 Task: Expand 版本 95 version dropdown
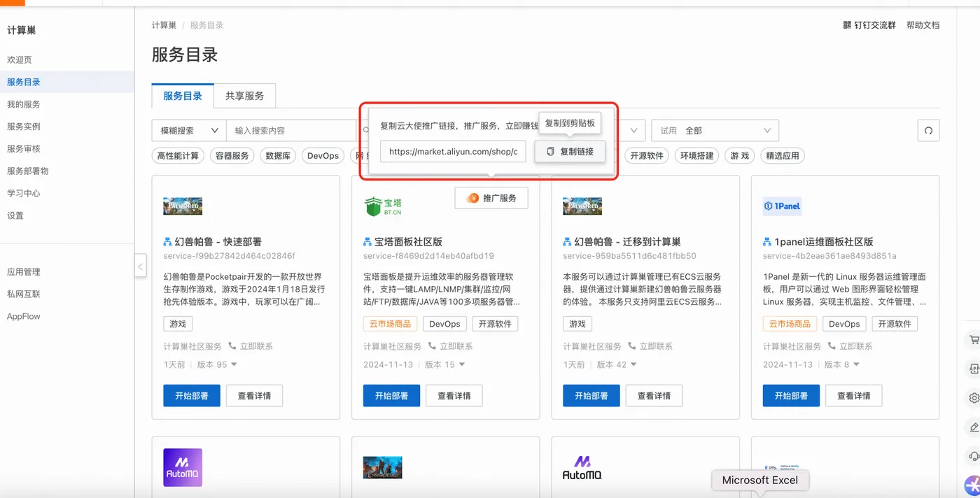[234, 365]
